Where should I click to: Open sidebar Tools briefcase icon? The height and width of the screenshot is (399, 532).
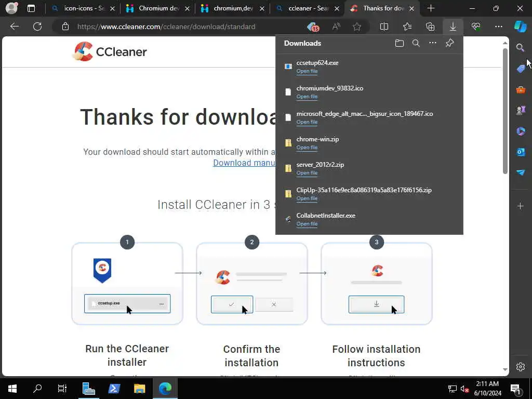point(521,89)
